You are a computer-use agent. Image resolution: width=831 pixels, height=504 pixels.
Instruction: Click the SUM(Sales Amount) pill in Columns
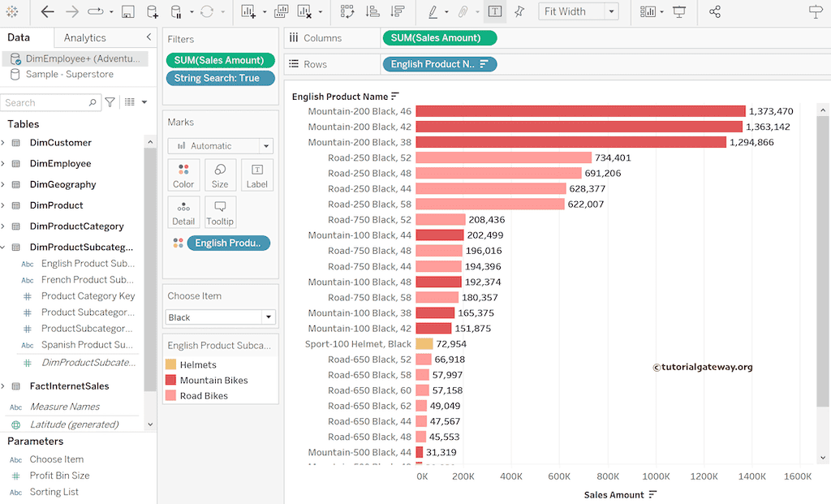click(439, 37)
